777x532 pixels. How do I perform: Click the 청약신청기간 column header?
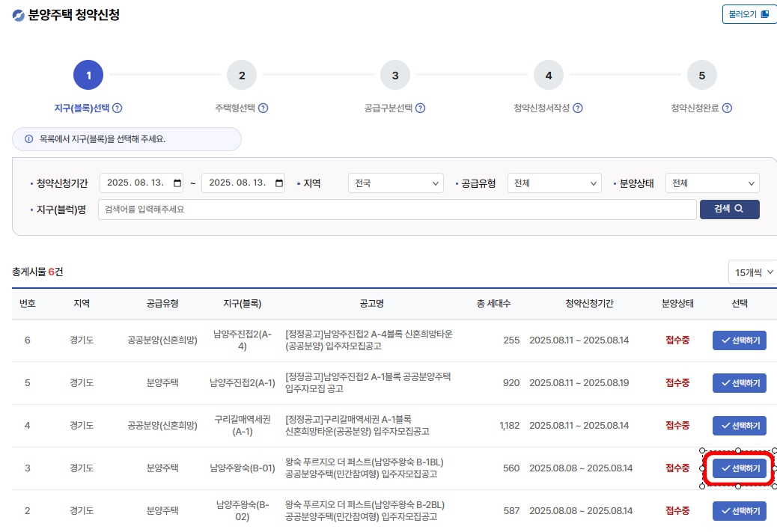(x=589, y=304)
